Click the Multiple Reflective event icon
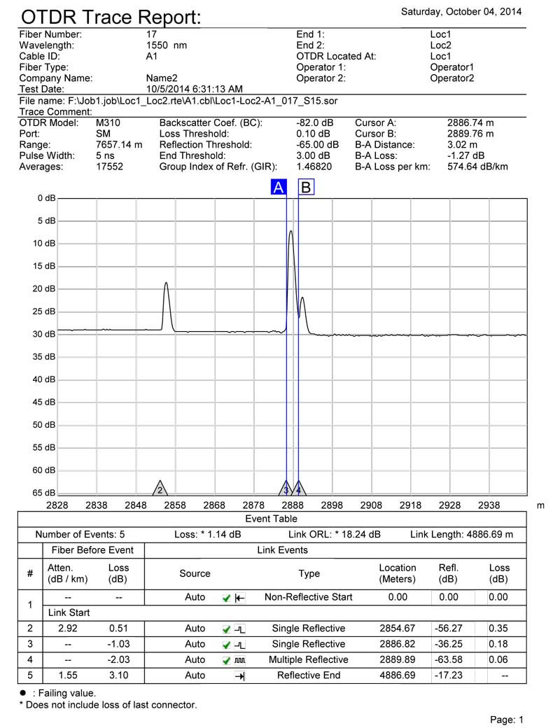The image size is (560, 728). (x=239, y=660)
